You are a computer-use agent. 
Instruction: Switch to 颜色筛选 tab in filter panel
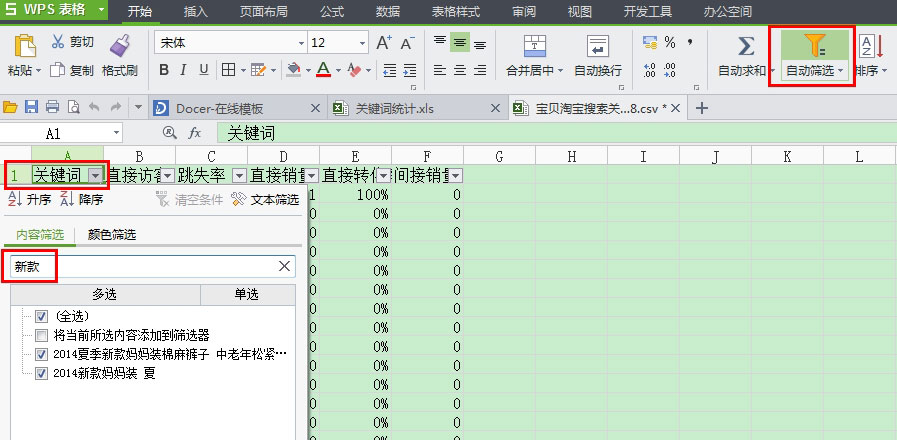112,235
